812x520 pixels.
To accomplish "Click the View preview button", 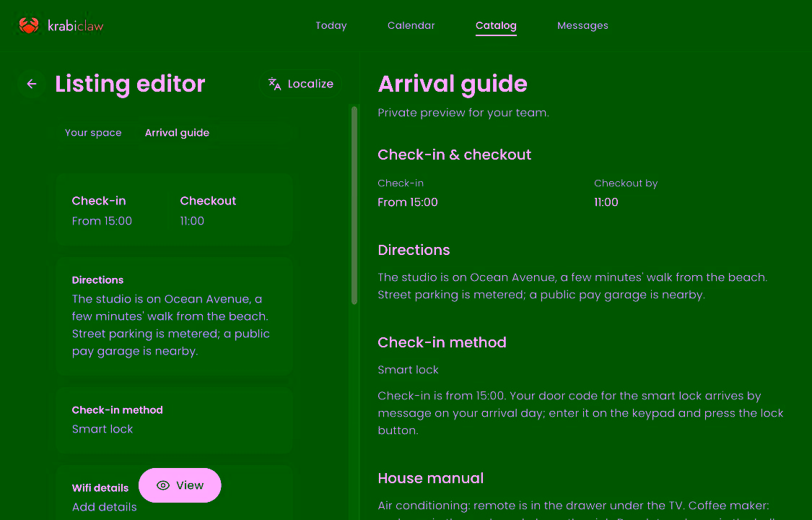I will click(180, 485).
